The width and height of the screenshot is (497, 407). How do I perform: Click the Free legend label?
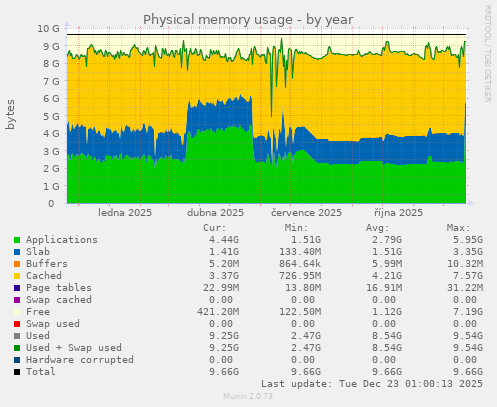tap(38, 312)
